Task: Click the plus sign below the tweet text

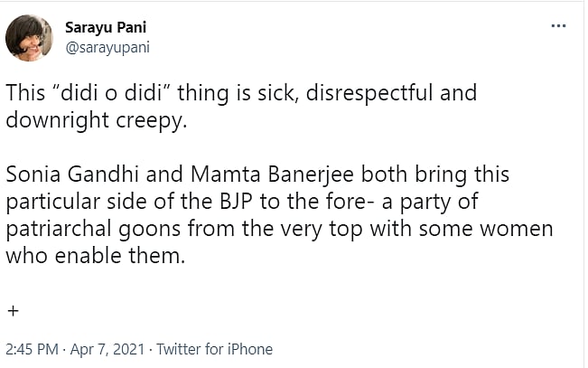Action: tap(13, 310)
